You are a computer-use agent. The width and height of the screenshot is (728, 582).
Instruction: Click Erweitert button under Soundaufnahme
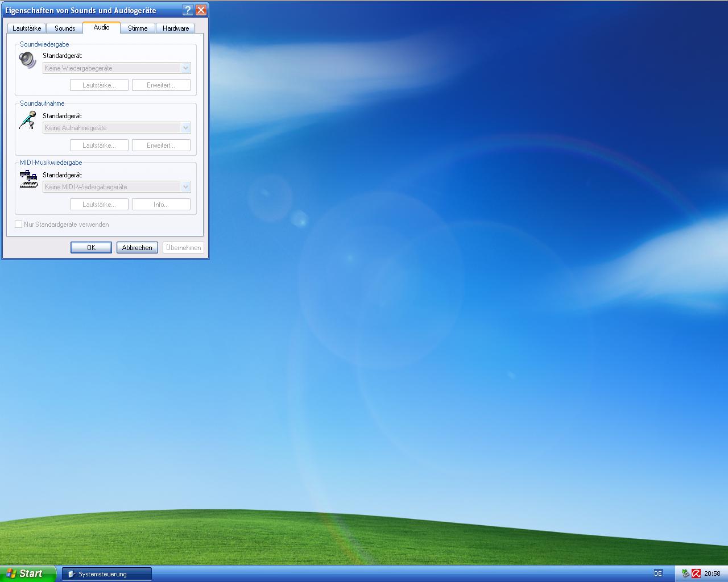(x=161, y=145)
